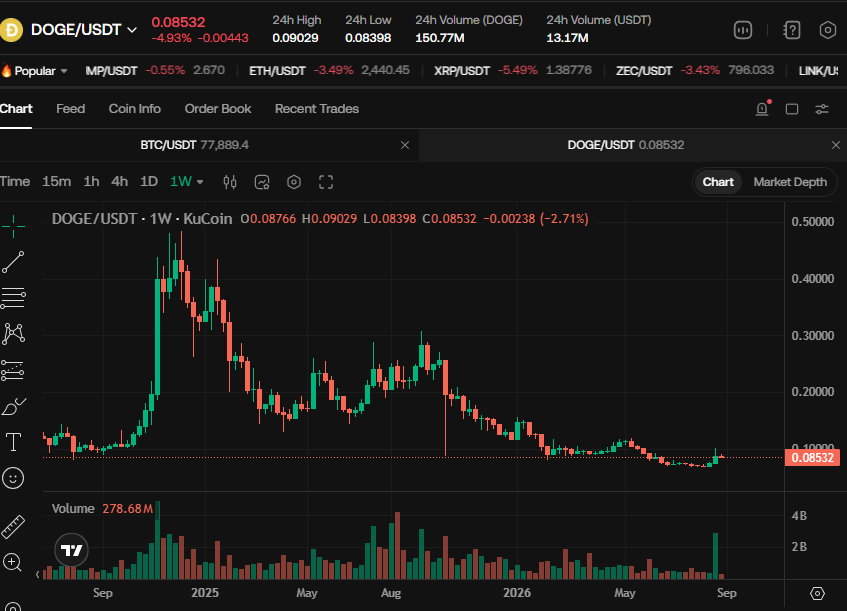Select the chart pattern drawing tool
Viewport: 847px width, 611px height.
click(13, 334)
